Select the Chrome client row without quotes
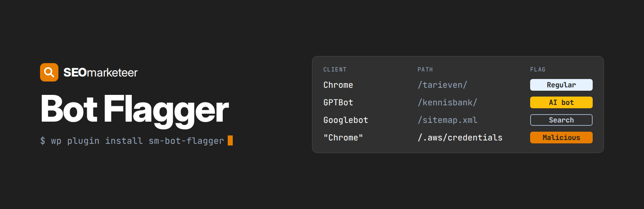Viewport: 644px width, 209px height. (338, 85)
